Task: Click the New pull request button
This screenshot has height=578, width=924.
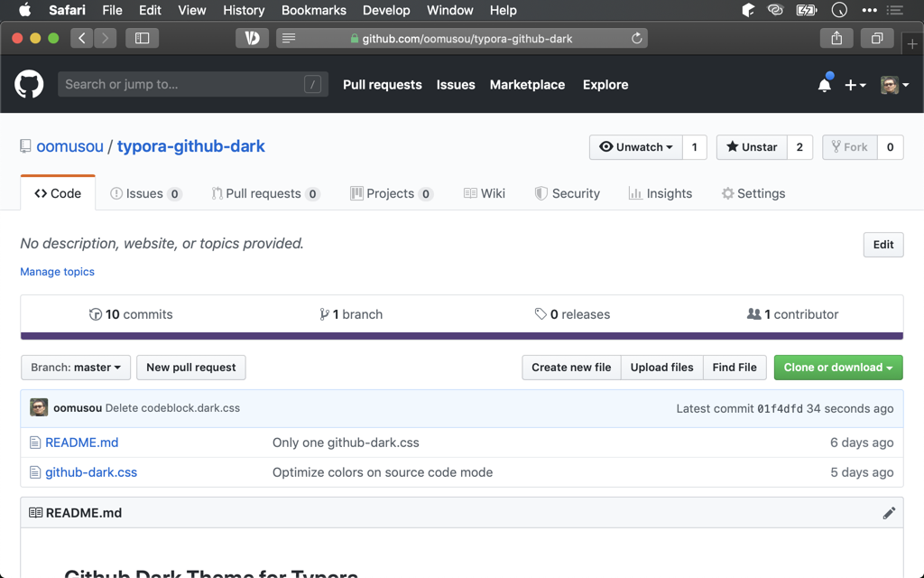Action: (191, 368)
